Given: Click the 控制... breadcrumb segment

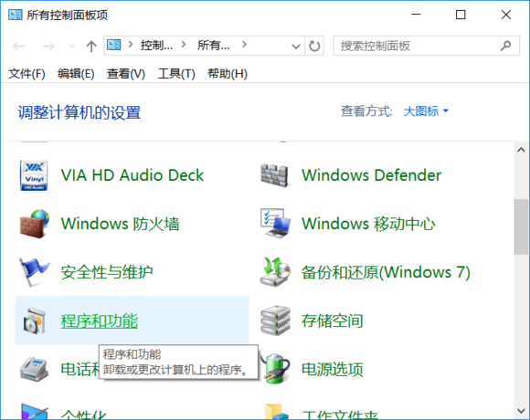Looking at the screenshot, I should 157,45.
